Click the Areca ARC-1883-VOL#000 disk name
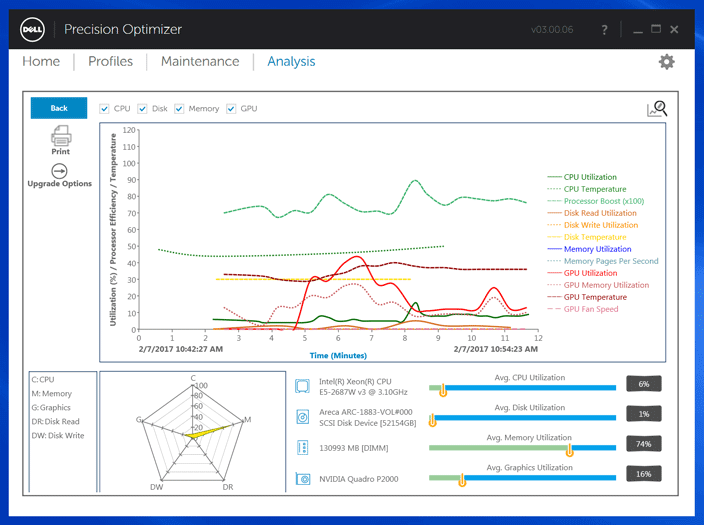Screen dimensions: 704x525 point(365,412)
